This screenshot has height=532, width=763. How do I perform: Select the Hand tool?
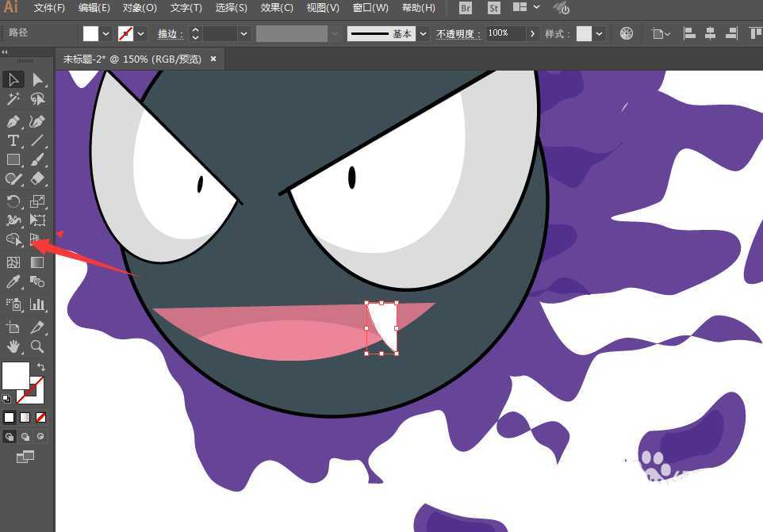coord(13,346)
